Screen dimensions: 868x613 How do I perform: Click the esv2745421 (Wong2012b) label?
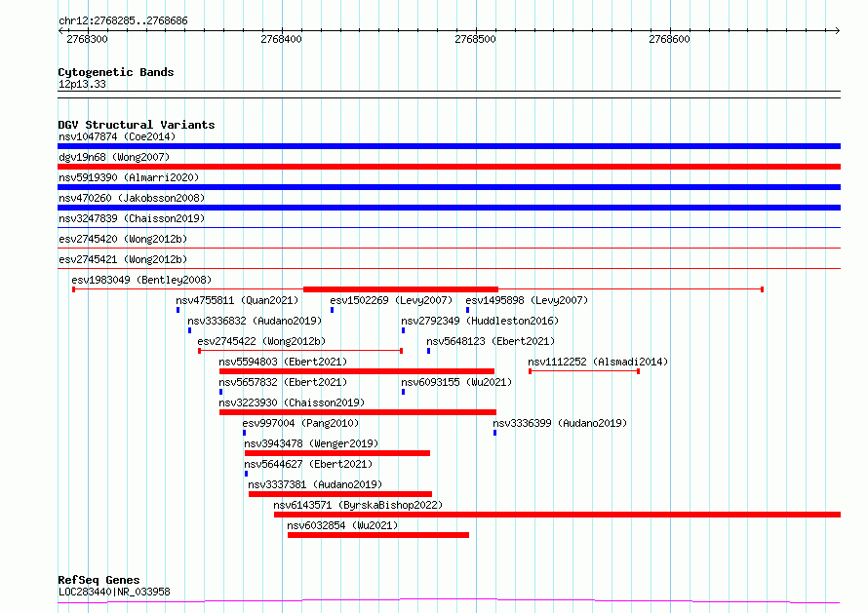pyautogui.click(x=123, y=259)
